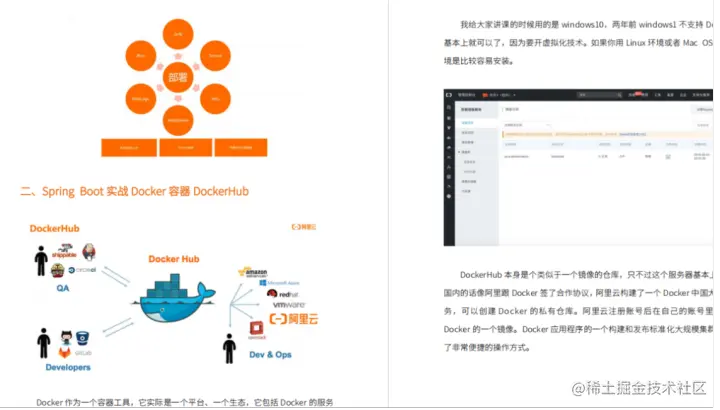
Task: Click the shippable logo
Action: tap(64, 251)
